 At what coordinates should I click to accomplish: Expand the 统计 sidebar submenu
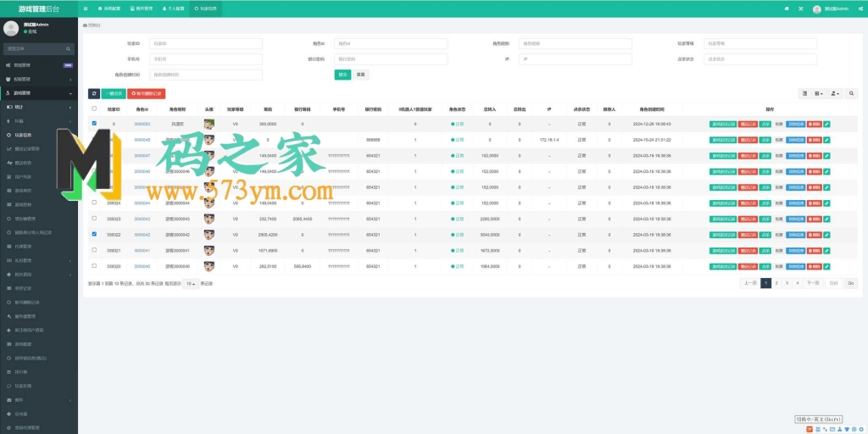pos(39,107)
